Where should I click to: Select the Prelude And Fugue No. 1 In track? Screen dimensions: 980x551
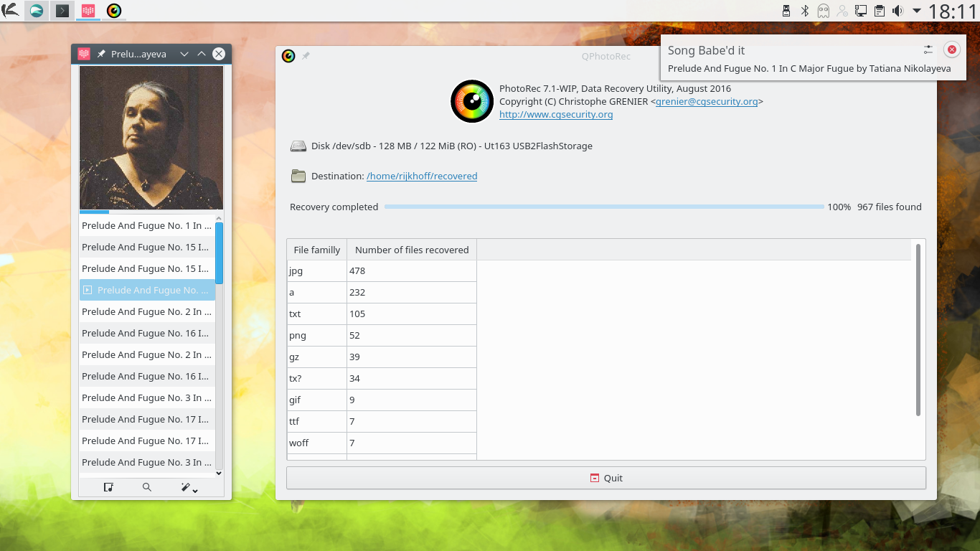coord(147,225)
